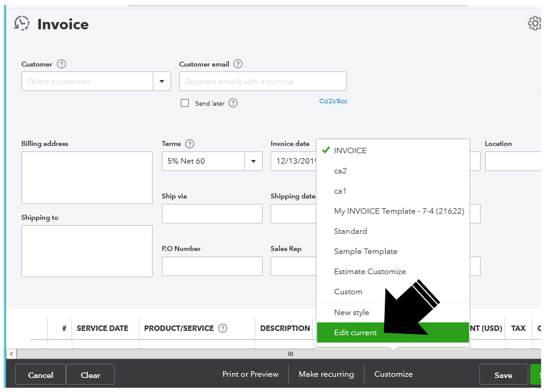Viewport: 546px width, 392px height.
Task: Click help icon next to Terms label
Action: [x=189, y=143]
